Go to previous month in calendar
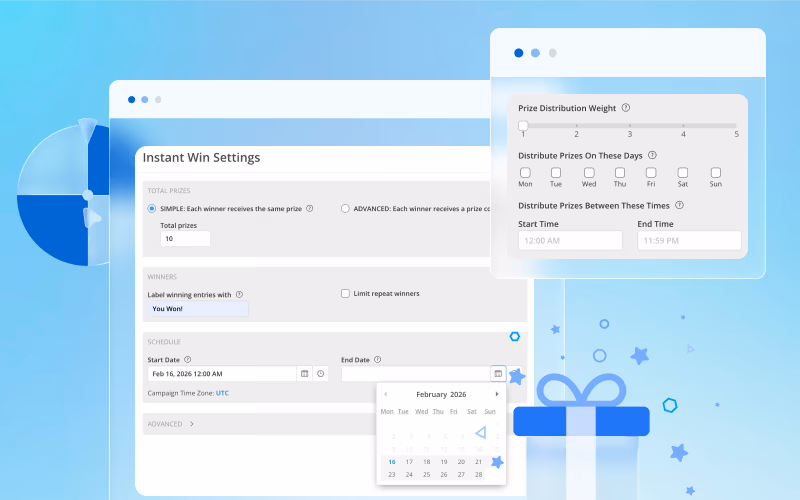 [x=386, y=394]
